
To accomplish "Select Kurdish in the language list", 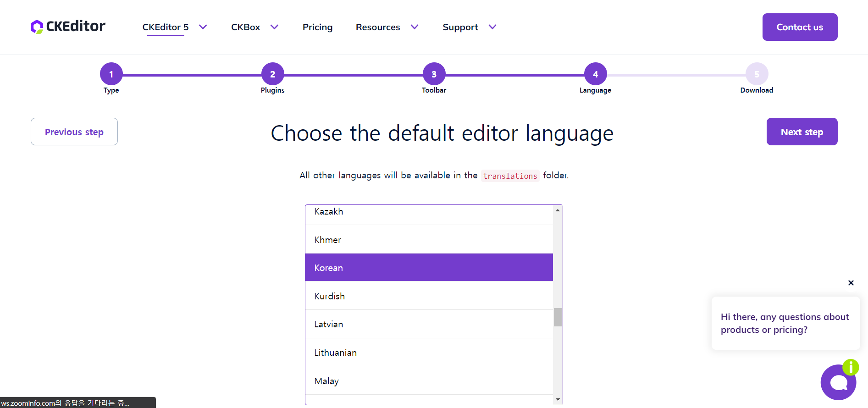I will point(429,296).
